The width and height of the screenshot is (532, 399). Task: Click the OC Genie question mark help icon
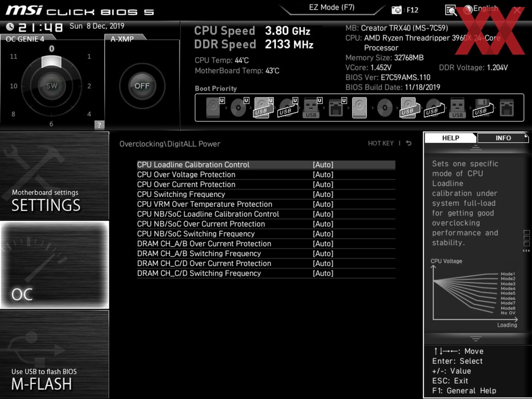point(99,125)
